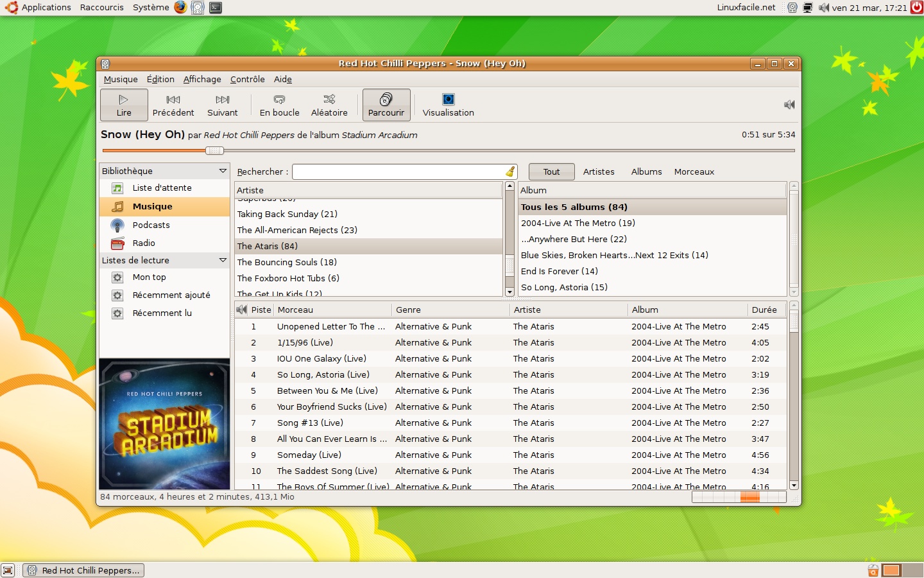924x578 pixels.
Task: Click the Liste d'attente queue icon
Action: tap(117, 188)
